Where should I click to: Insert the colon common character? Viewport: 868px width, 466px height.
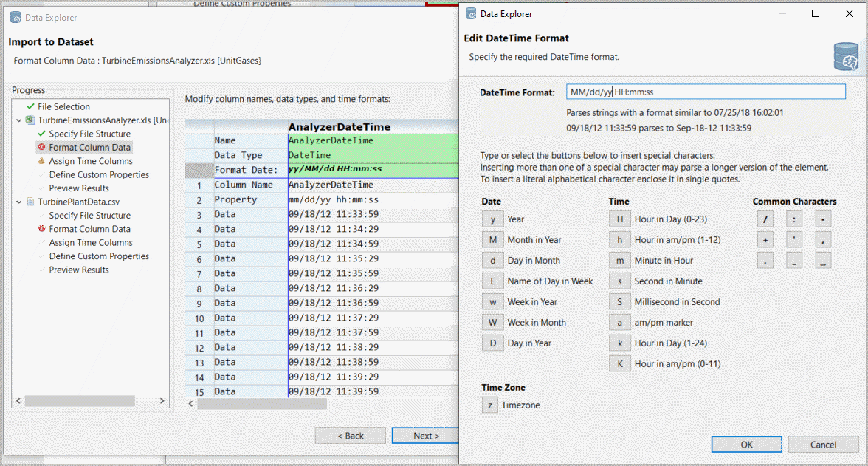point(794,219)
